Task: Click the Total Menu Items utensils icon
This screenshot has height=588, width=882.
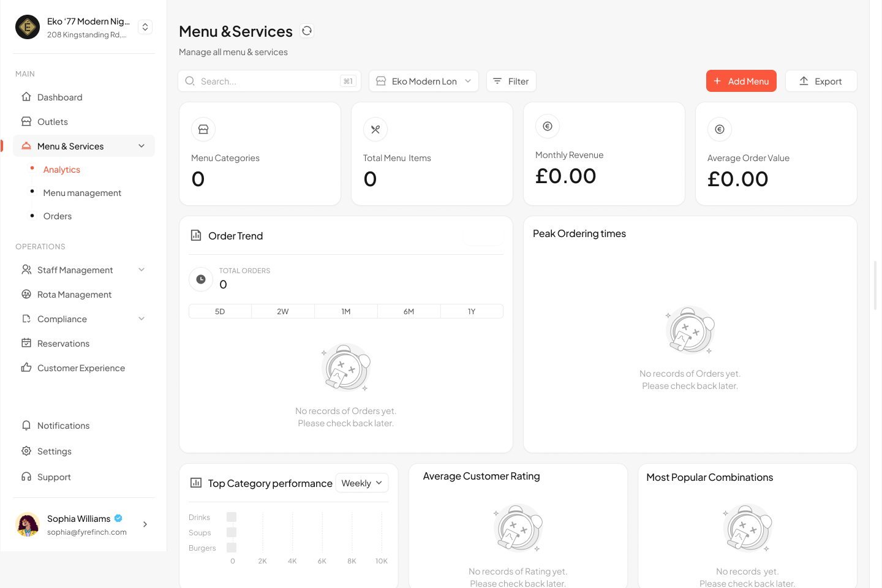Action: coord(375,129)
